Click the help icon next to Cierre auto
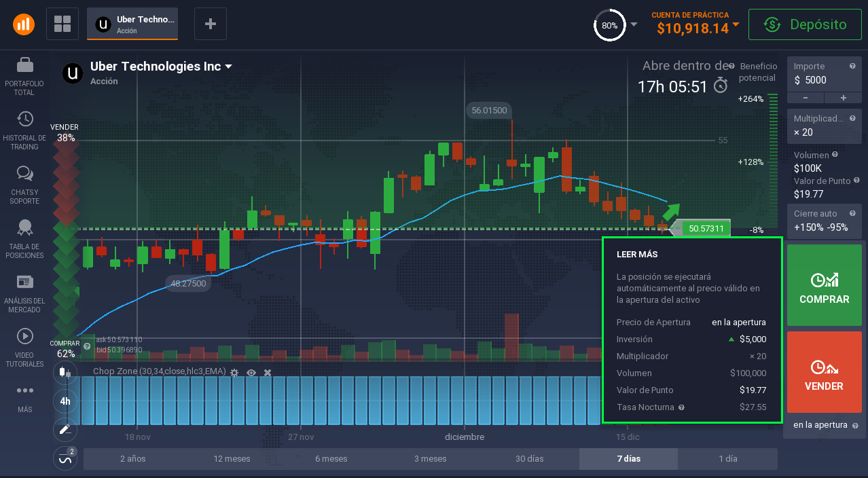The height and width of the screenshot is (478, 868). pos(852,213)
